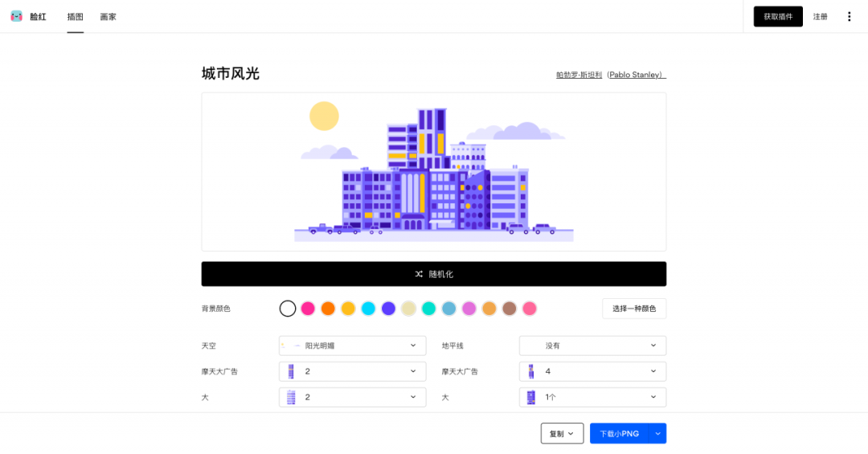This screenshot has height=454, width=868.
Task: Select the white background color swatch
Action: tap(287, 309)
